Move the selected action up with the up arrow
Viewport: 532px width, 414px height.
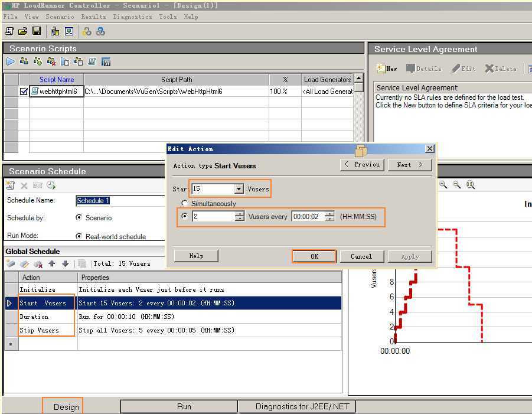(x=51, y=263)
